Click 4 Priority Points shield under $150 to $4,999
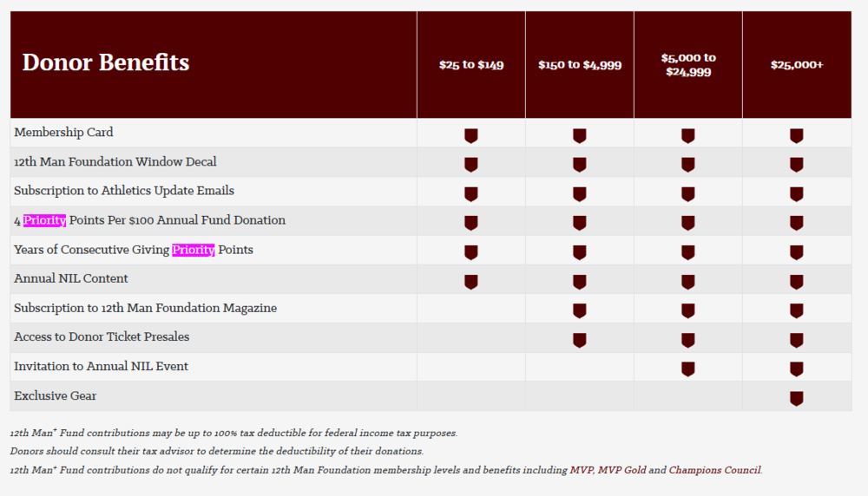 coord(580,223)
